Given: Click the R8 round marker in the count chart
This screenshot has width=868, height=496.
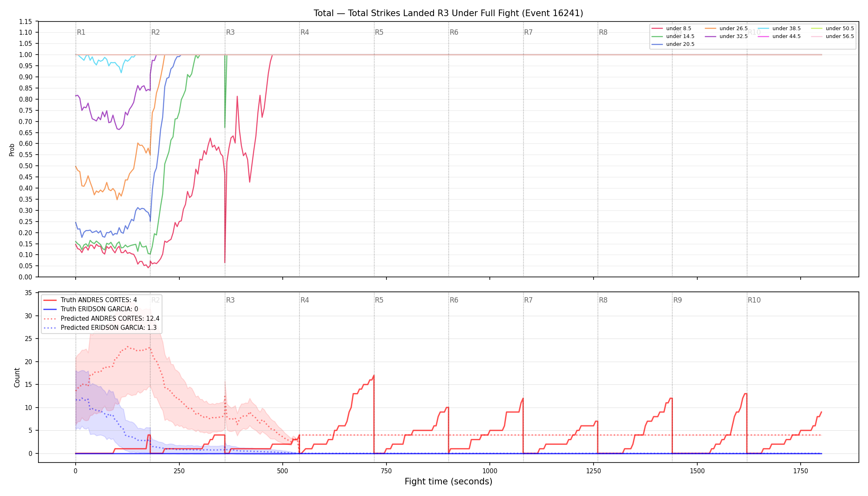Looking at the screenshot, I should (x=603, y=300).
